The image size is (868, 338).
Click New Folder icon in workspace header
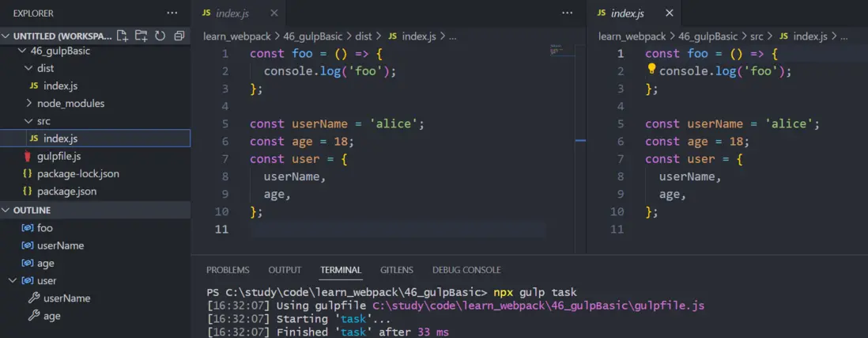pyautogui.click(x=142, y=36)
